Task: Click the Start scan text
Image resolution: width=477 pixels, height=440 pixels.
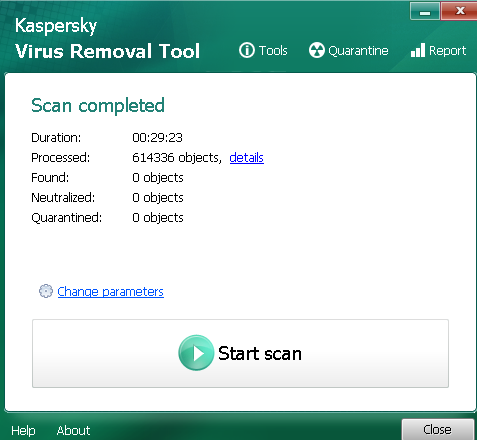Action: [260, 353]
